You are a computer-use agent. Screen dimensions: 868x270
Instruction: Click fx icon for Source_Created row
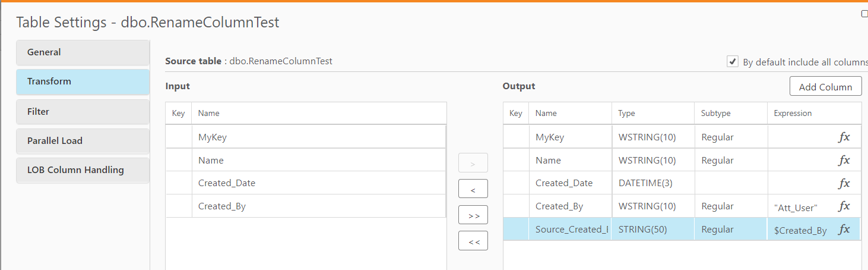(x=844, y=230)
